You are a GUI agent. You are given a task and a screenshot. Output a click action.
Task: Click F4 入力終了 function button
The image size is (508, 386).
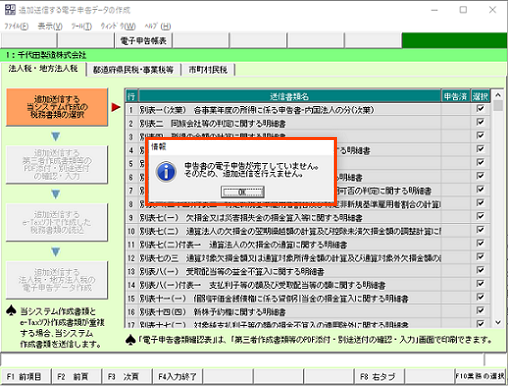pyautogui.click(x=178, y=377)
